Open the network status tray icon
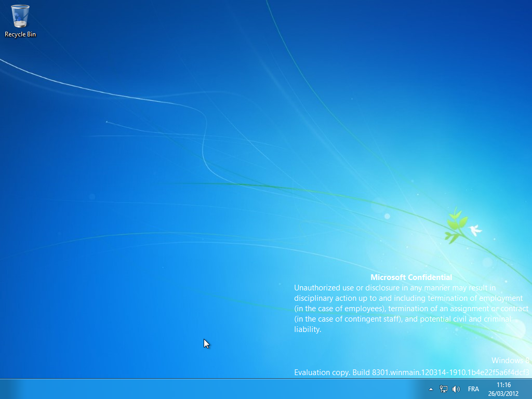 pyautogui.click(x=444, y=389)
